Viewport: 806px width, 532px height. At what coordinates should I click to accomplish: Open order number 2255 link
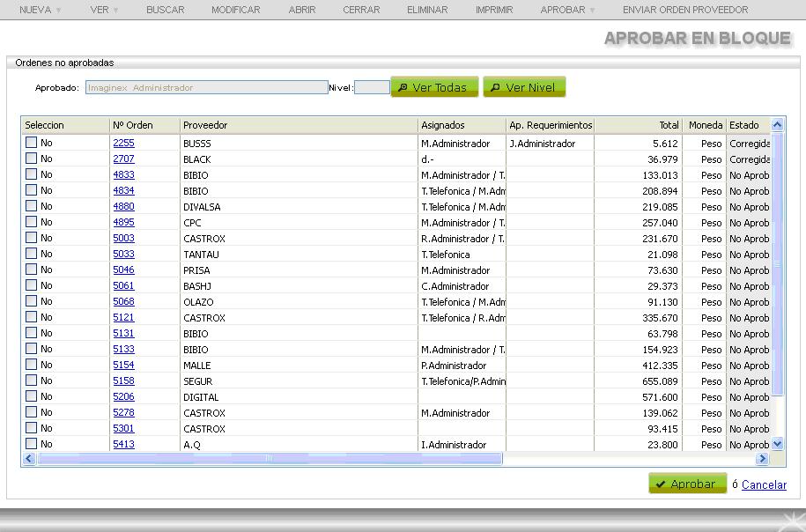(123, 143)
